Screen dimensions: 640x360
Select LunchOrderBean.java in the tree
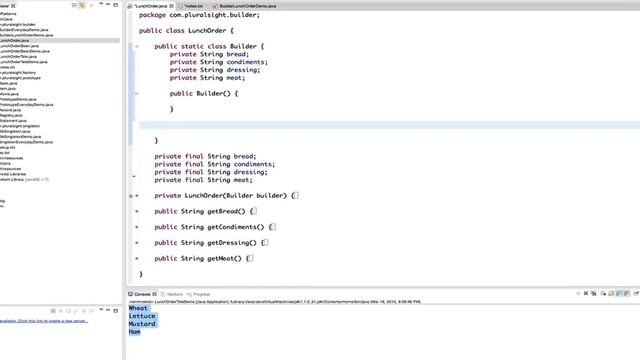19,46
